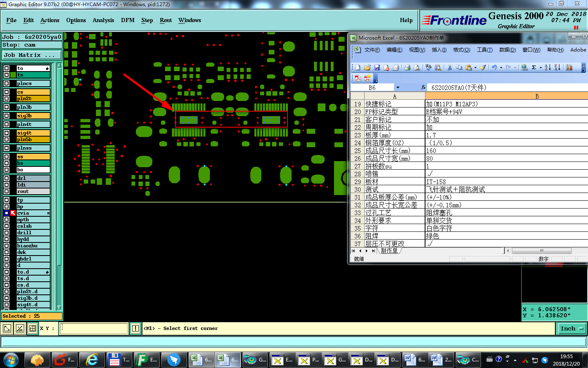This screenshot has height=368, width=588.
Task: Click the angle measure icon beside X Y
Action: pyautogui.click(x=20, y=328)
